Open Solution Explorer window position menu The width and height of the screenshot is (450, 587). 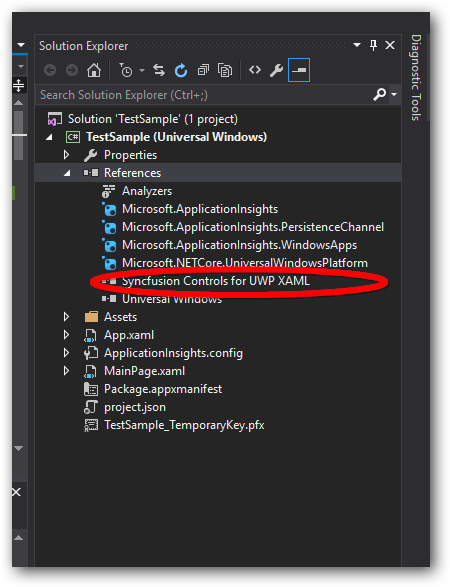[x=357, y=45]
